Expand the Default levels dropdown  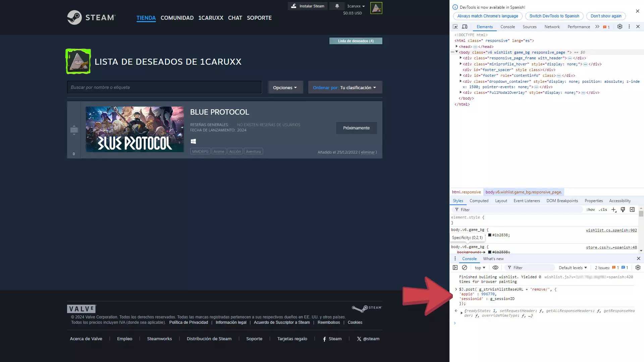pyautogui.click(x=573, y=267)
